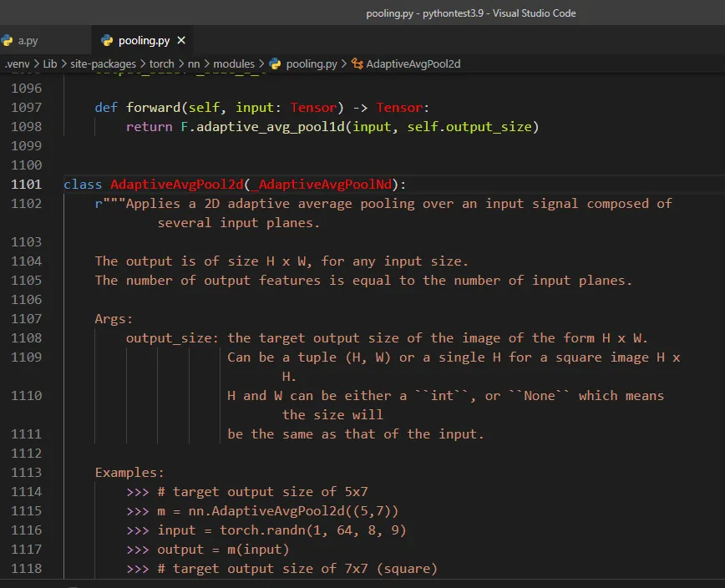Open pooling.py breadcrumb file segment

pyautogui.click(x=312, y=63)
